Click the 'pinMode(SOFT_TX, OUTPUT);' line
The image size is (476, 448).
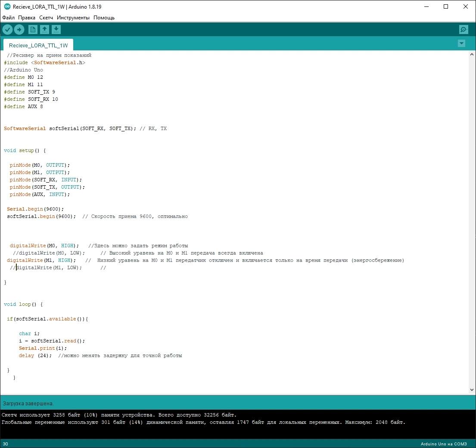(47, 187)
